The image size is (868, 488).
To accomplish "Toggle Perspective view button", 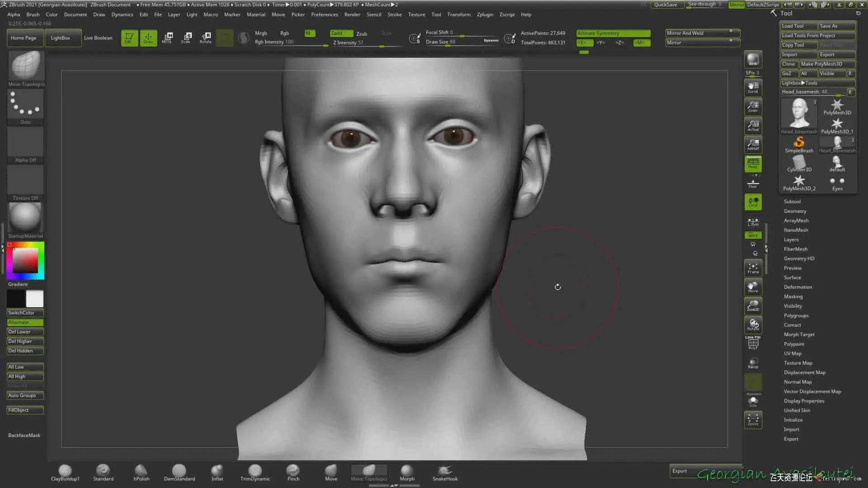I will click(x=753, y=164).
